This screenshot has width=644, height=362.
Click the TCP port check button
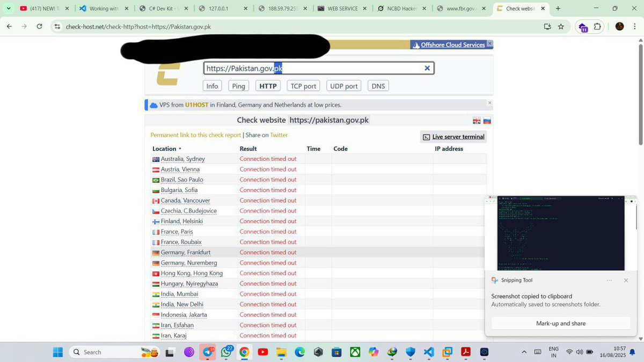tap(303, 86)
